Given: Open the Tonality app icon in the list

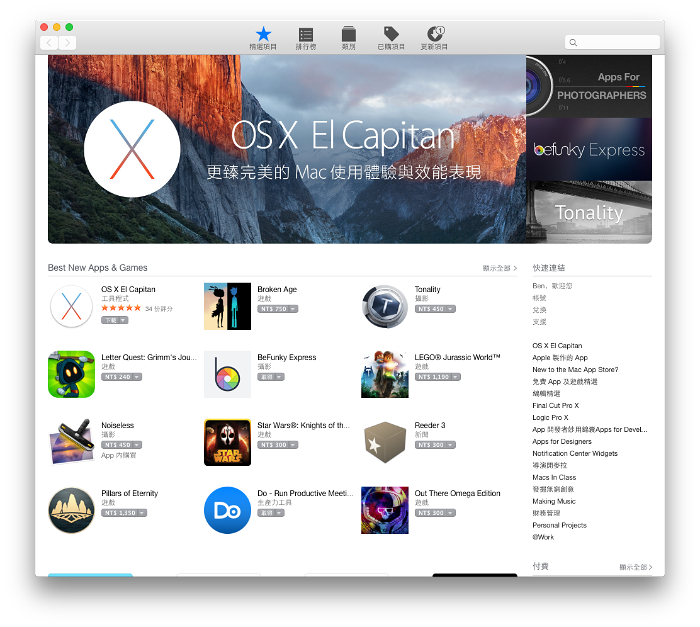Looking at the screenshot, I should click(x=384, y=306).
